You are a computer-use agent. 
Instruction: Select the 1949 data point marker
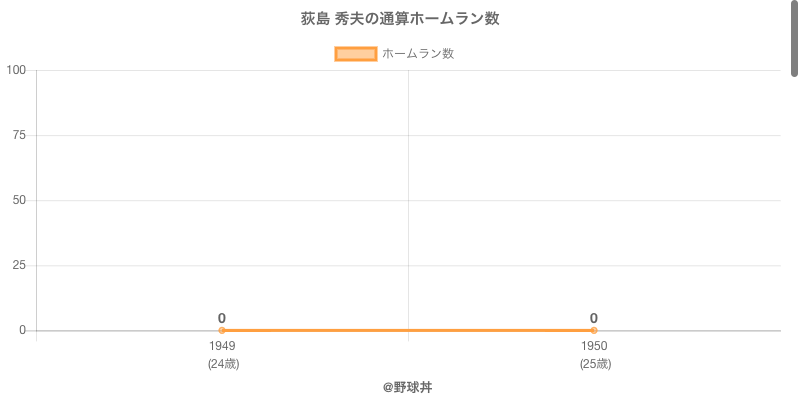[222, 331]
